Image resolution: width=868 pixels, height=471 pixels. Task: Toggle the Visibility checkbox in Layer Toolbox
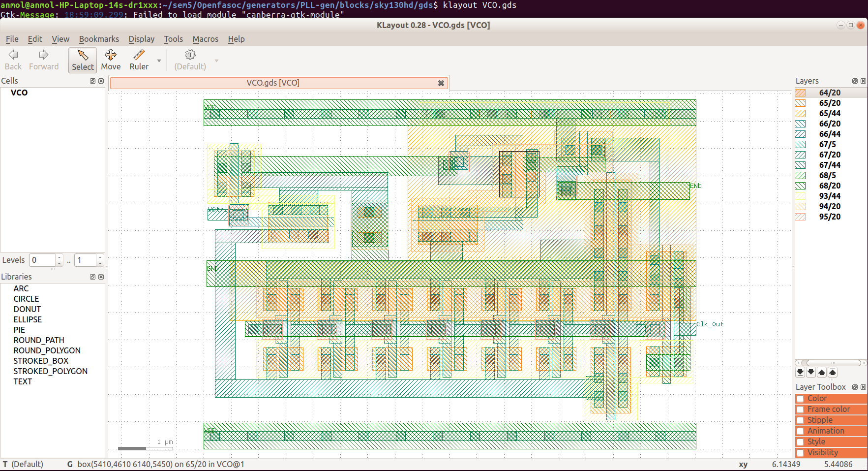coord(801,452)
